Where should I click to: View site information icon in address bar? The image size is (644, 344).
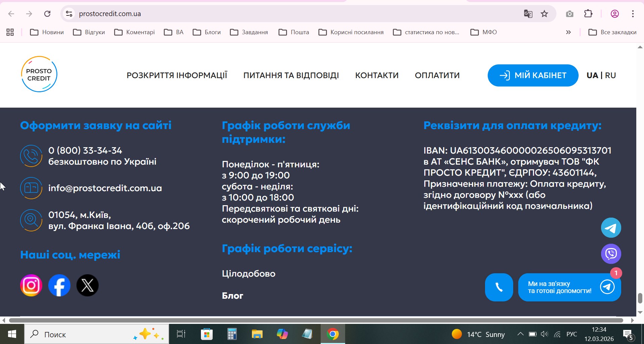69,14
